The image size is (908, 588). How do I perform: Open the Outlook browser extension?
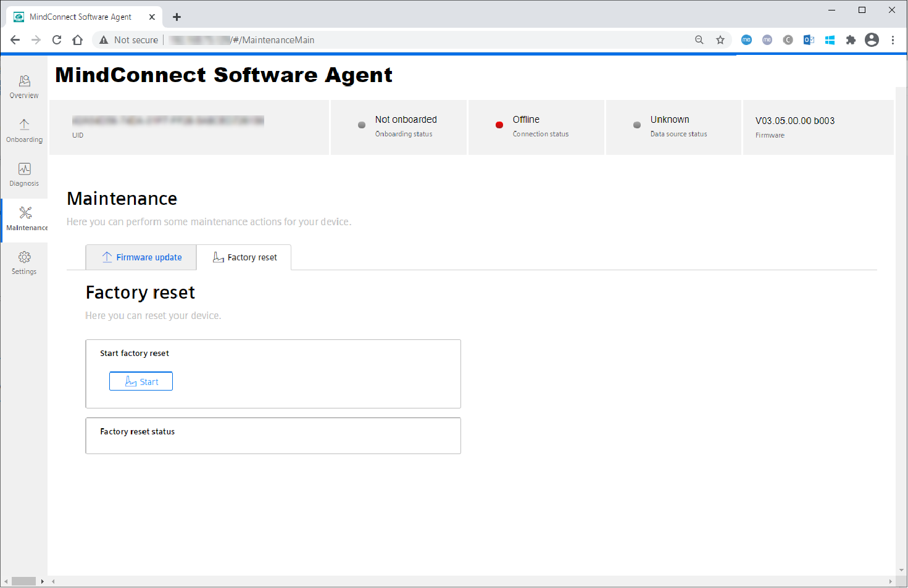(x=809, y=40)
